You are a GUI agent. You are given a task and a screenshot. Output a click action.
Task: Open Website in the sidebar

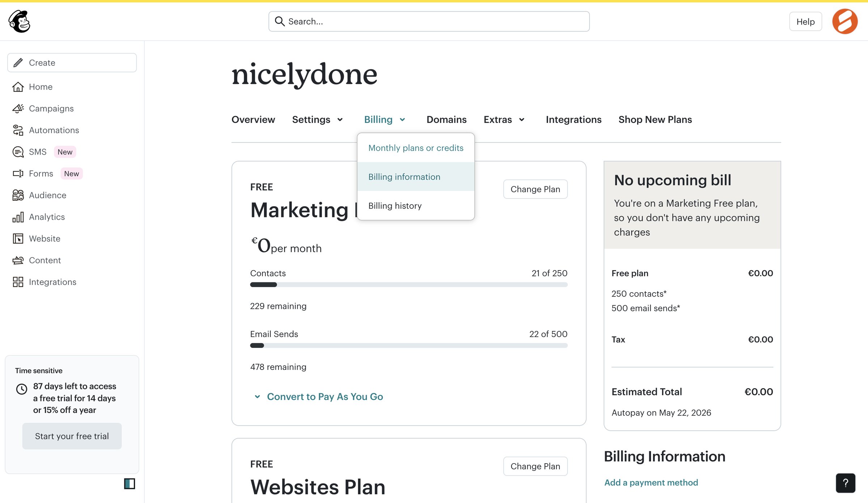tap(45, 239)
